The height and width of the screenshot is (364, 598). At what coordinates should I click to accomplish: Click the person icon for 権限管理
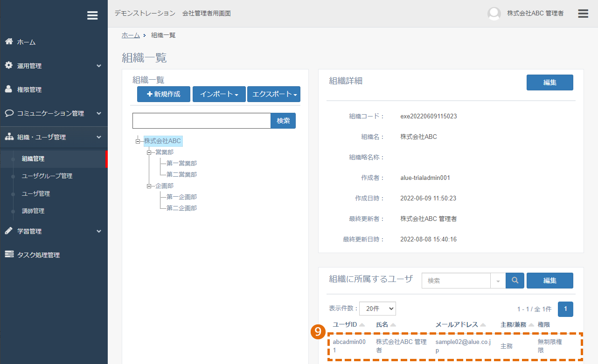pyautogui.click(x=9, y=89)
